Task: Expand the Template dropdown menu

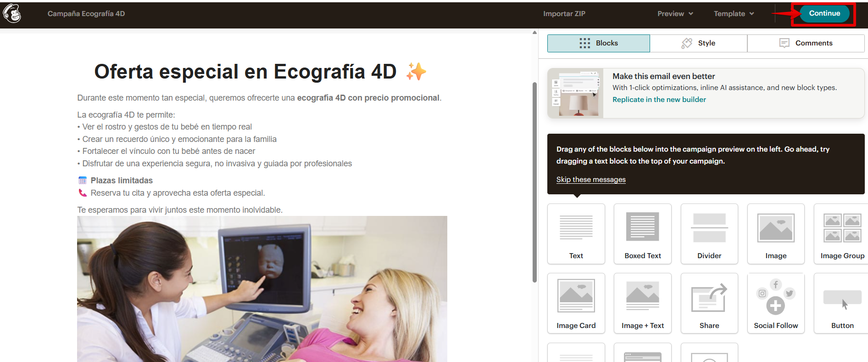Action: pyautogui.click(x=734, y=14)
